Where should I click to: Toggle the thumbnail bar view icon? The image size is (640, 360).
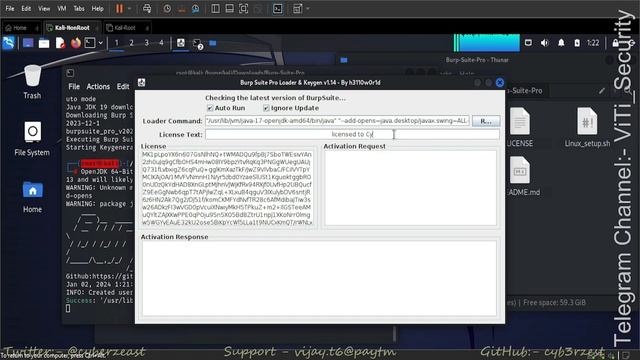(x=229, y=9)
